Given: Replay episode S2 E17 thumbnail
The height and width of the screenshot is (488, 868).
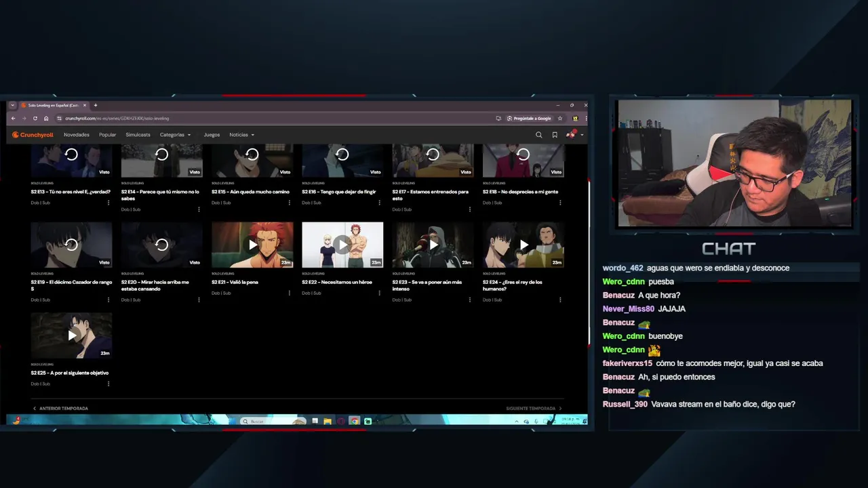Looking at the screenshot, I should point(433,161).
